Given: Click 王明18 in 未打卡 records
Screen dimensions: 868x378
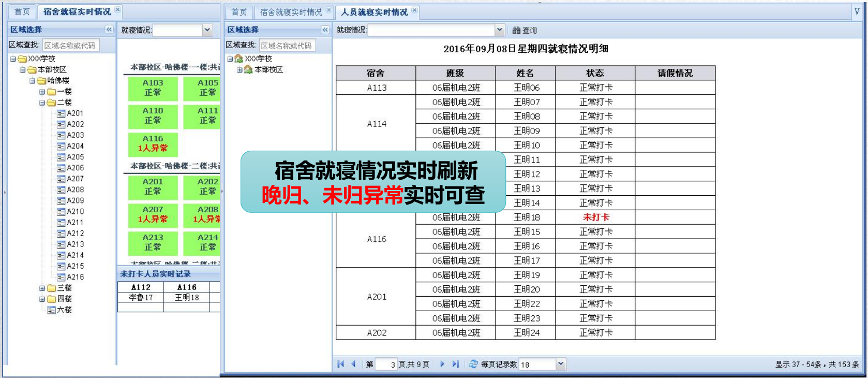Looking at the screenshot, I should [x=187, y=298].
